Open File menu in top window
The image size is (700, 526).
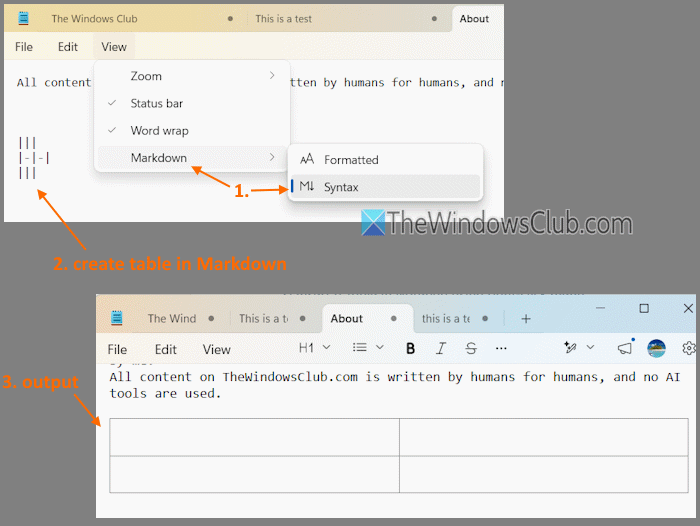[24, 47]
